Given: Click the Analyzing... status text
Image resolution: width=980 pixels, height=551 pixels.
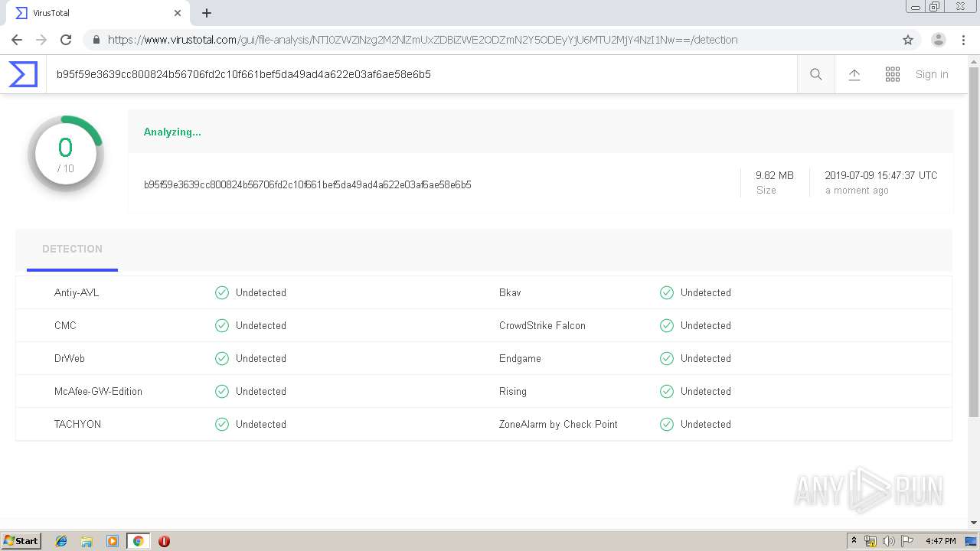Looking at the screenshot, I should click(172, 132).
